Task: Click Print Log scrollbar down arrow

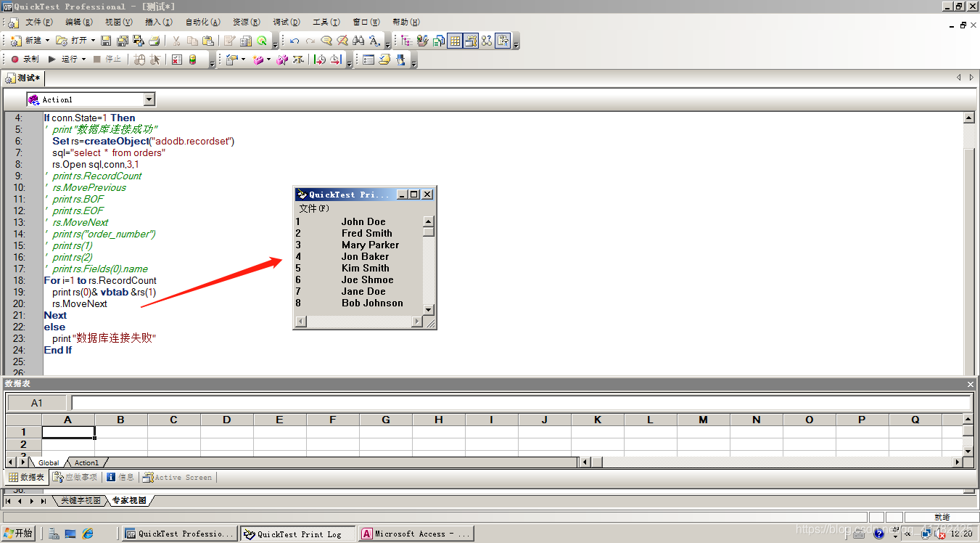Action: [428, 310]
